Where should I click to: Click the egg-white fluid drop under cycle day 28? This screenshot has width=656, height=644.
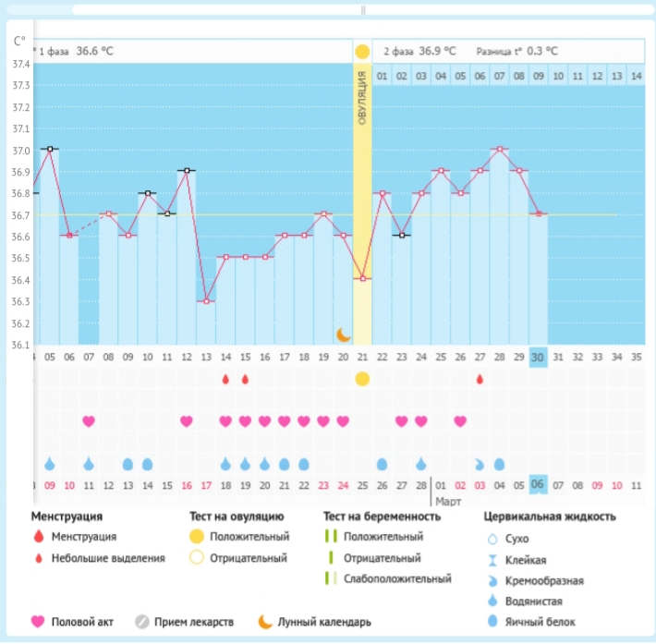(499, 463)
